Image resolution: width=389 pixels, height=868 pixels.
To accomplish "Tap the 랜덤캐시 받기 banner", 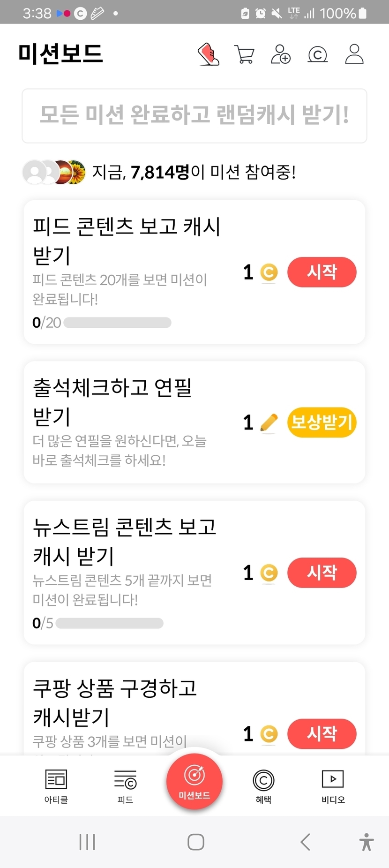I will 194,115.
